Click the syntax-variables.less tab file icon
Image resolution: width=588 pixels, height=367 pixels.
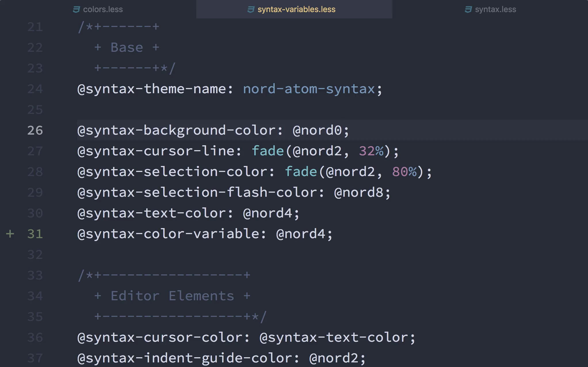tap(251, 9)
